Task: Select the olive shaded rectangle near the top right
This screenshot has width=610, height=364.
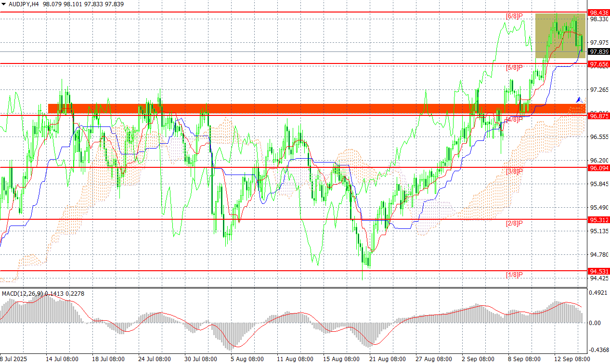Action: coord(560,36)
